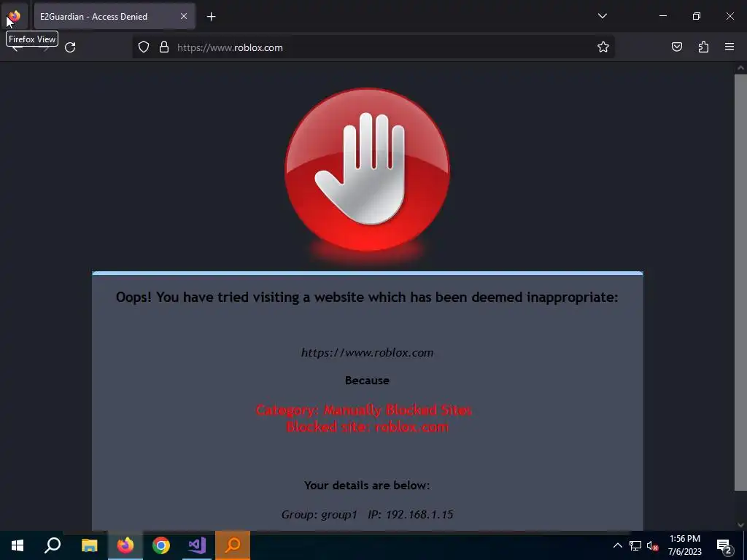Click the 'Oops! You have tried visiting' heading
Image resolution: width=747 pixels, height=560 pixels.
[x=367, y=297]
